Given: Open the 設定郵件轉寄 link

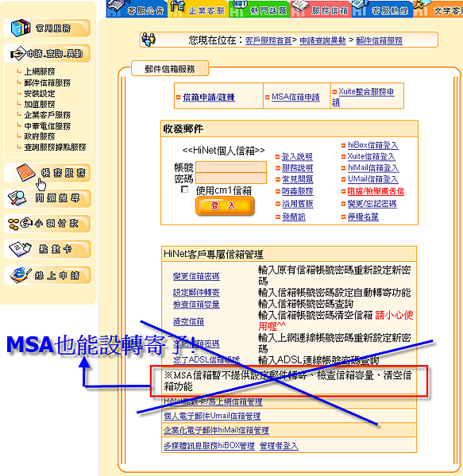Looking at the screenshot, I should [196, 292].
